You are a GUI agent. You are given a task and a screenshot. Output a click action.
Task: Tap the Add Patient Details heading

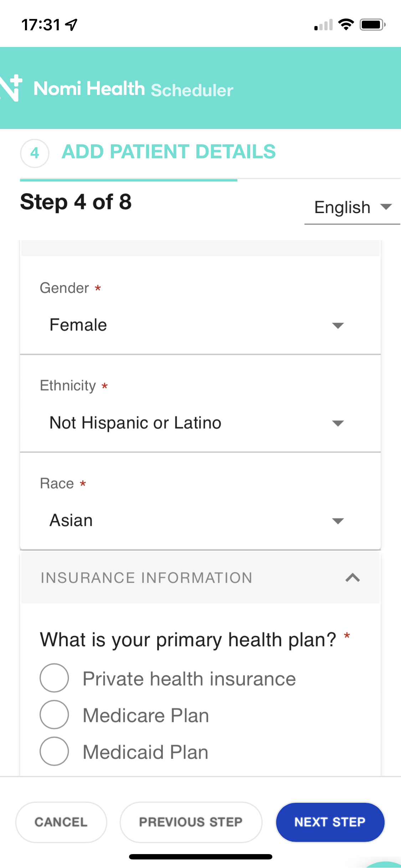(x=169, y=152)
